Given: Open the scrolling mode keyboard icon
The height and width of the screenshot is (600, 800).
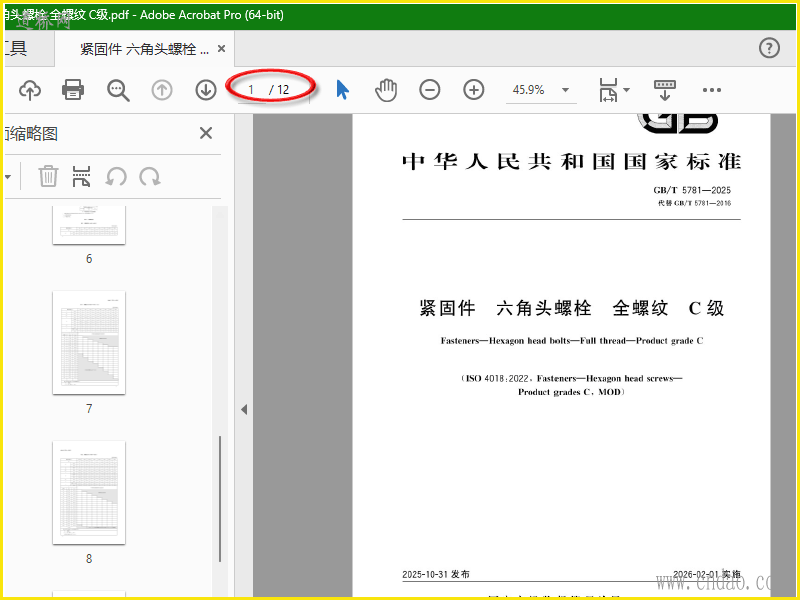Looking at the screenshot, I should 665,90.
